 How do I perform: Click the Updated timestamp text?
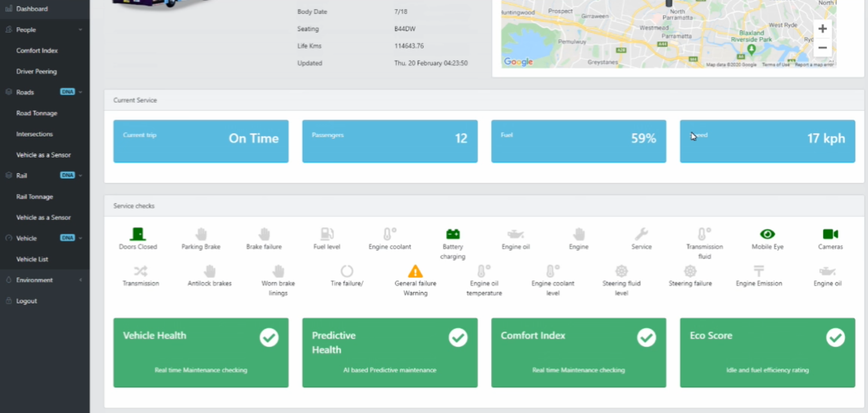click(431, 63)
